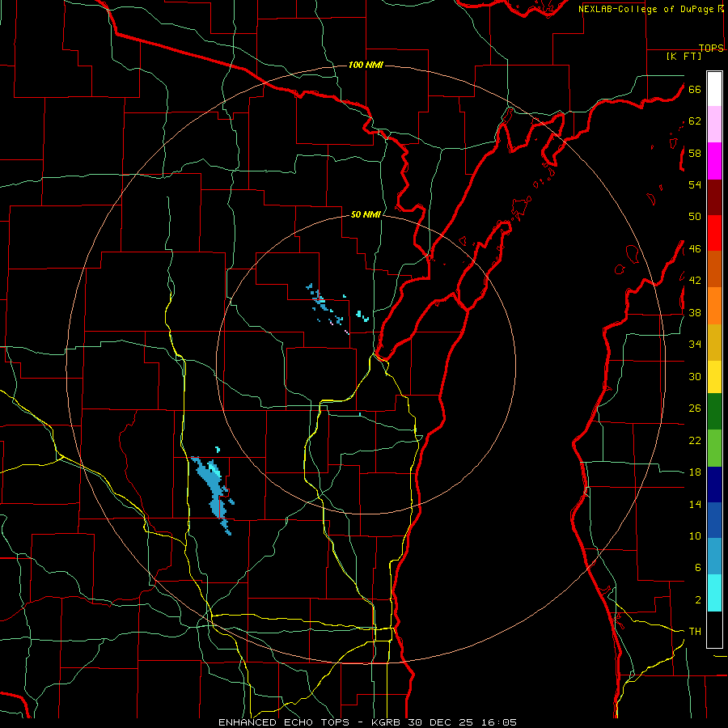Click the 62 legend scale value
728x728 pixels.
695,121
